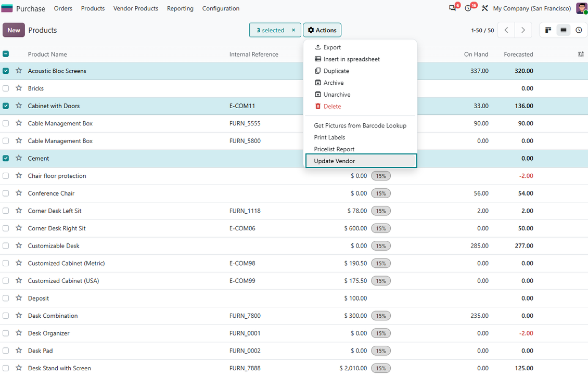Go to previous page of products
Viewport: 588px width, 376px height.
506,30
